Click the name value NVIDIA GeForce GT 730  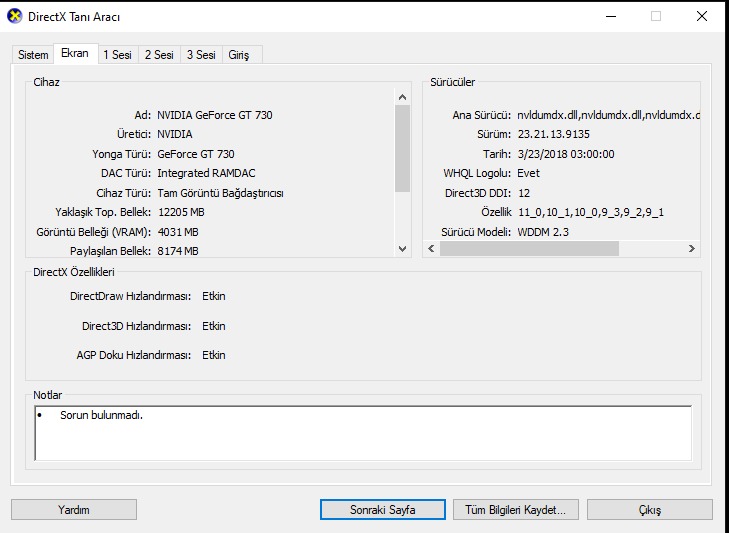215,115
